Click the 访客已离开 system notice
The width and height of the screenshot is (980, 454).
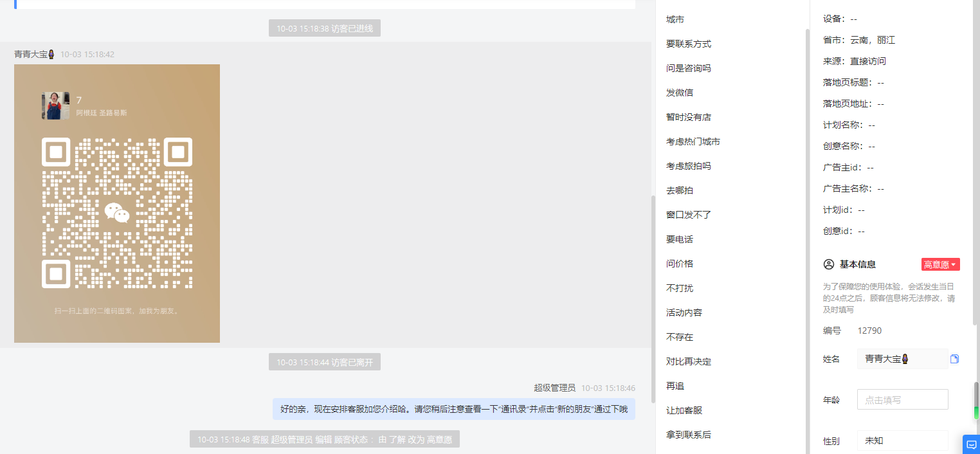point(325,363)
